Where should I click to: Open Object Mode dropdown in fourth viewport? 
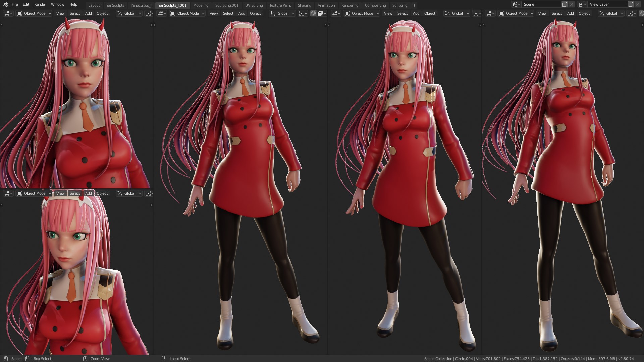516,13
